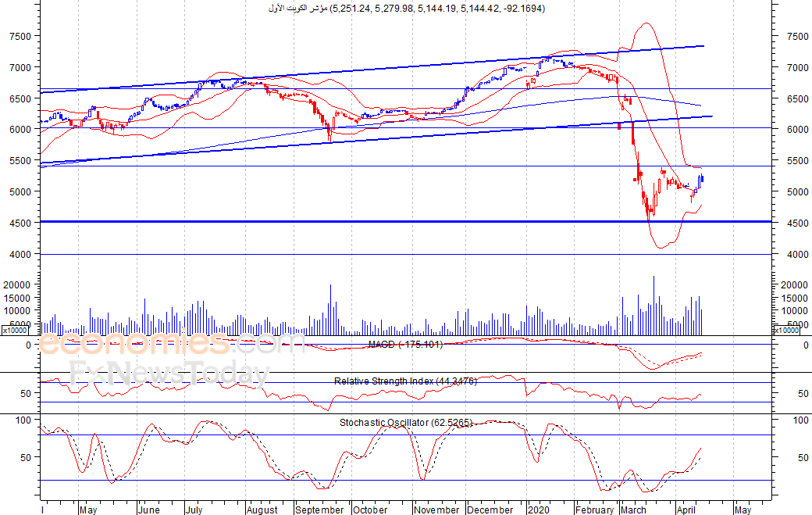Click 7500 on the left price axis
Image resolution: width=812 pixels, height=515 pixels.
click(20, 36)
